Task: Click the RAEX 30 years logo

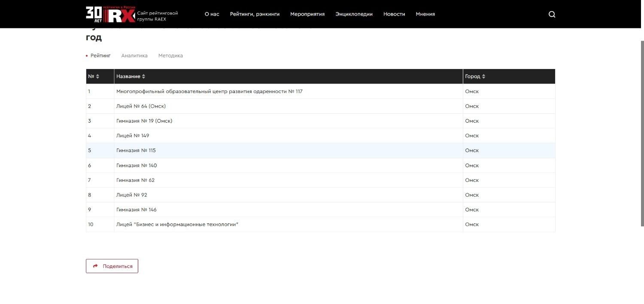Action: pos(110,14)
